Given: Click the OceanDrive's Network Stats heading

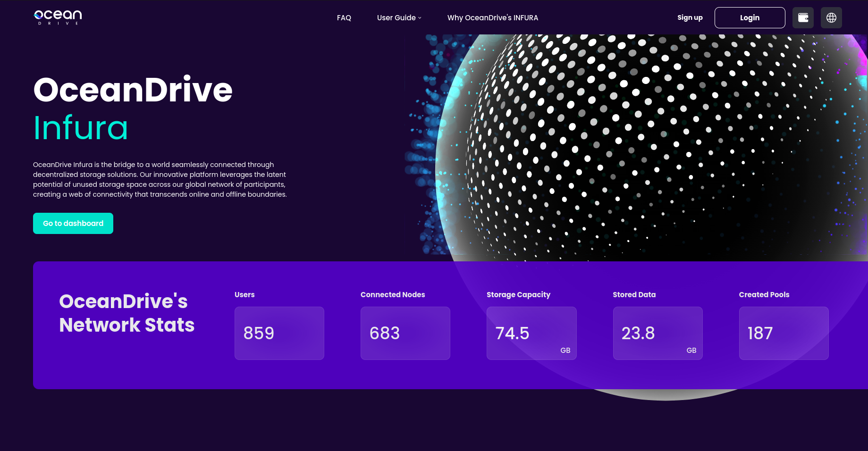Looking at the screenshot, I should 126,313.
